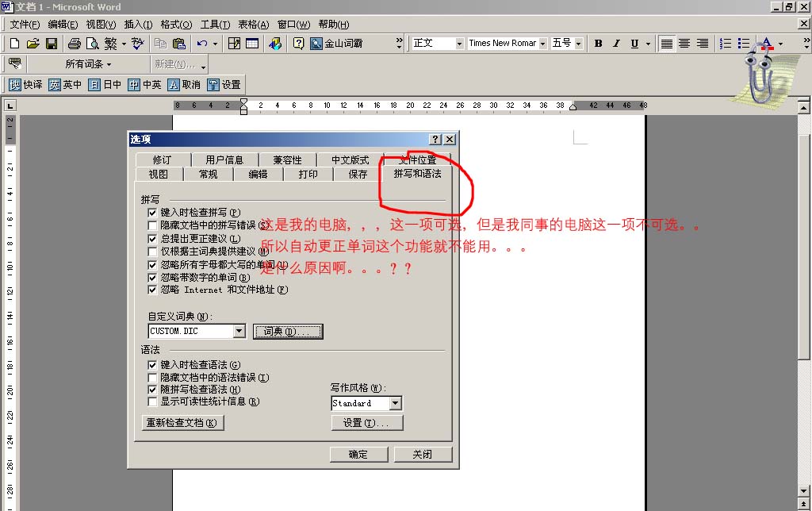Toggle 忽略所有字母都大写的单词 checkbox

(152, 265)
